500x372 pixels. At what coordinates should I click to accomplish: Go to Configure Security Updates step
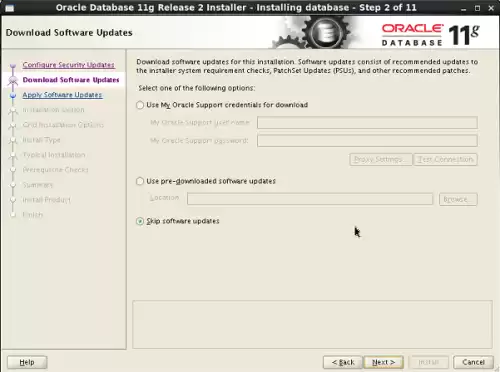pyautogui.click(x=69, y=65)
